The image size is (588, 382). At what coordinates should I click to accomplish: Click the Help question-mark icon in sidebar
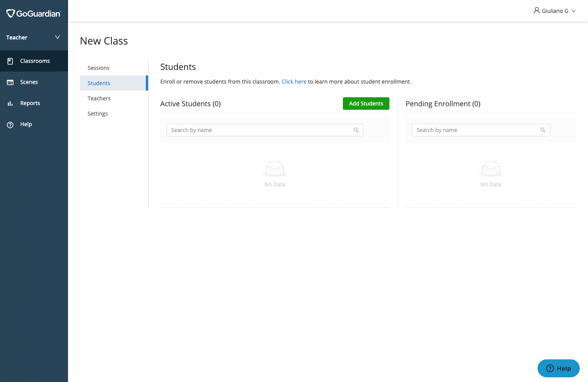[x=10, y=124]
